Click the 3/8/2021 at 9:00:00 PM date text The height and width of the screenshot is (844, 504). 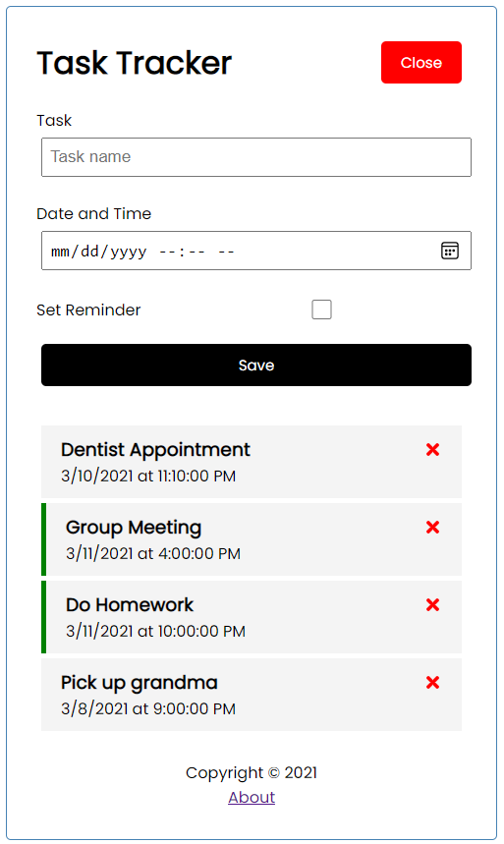coord(148,708)
